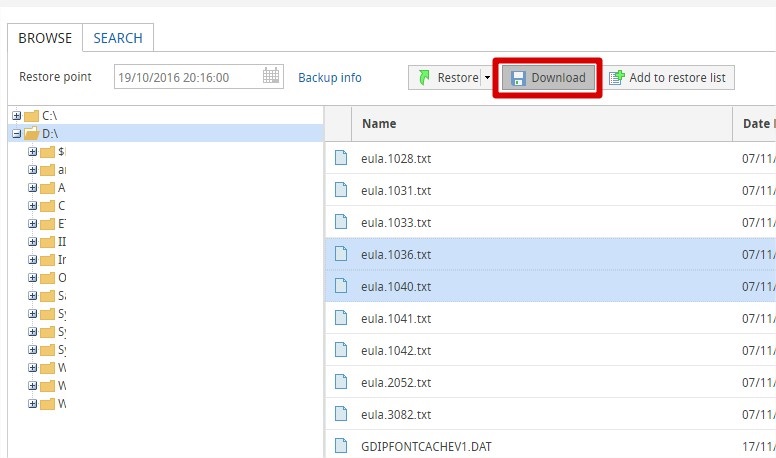Click the GDIPFONTCACHEV1.DAT file icon
This screenshot has height=458, width=776.
340,445
